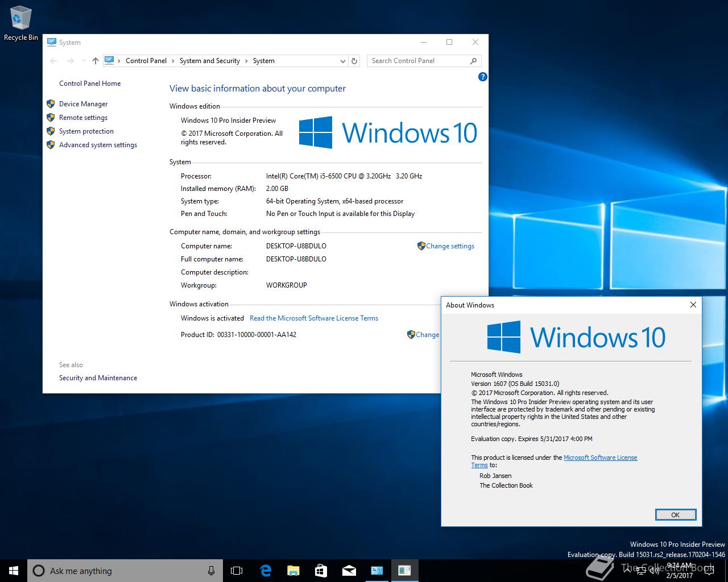The width and height of the screenshot is (728, 582).
Task: Click the Intel Core i5-6500 processor text
Action: tap(344, 176)
